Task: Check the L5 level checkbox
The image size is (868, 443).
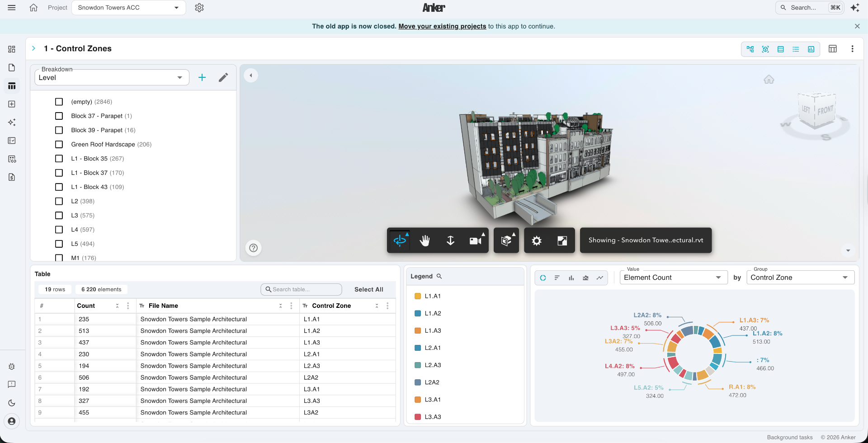Action: [59, 244]
